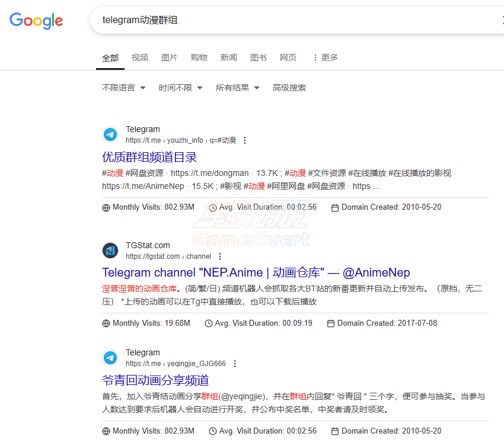Open options menu for TGStat.com result

click(x=220, y=256)
